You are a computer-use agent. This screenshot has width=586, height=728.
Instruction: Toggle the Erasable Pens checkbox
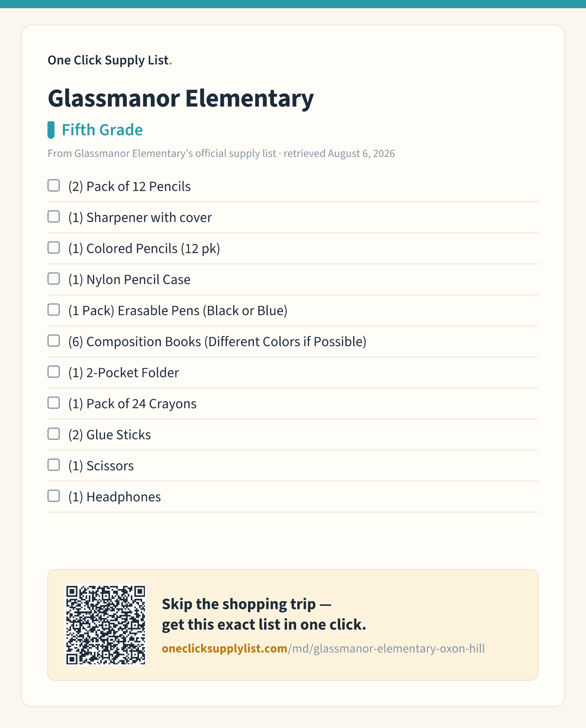point(54,310)
